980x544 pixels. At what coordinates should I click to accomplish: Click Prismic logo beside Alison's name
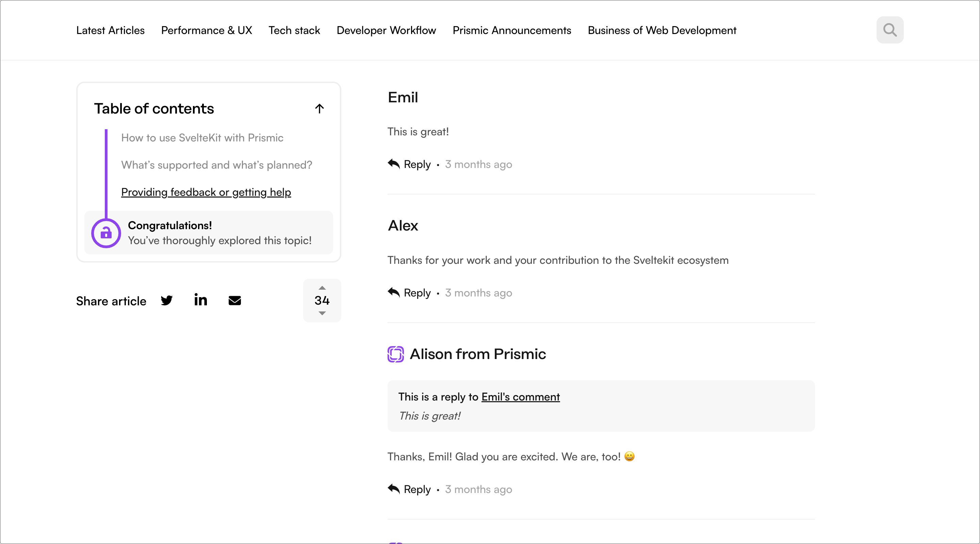pos(396,354)
